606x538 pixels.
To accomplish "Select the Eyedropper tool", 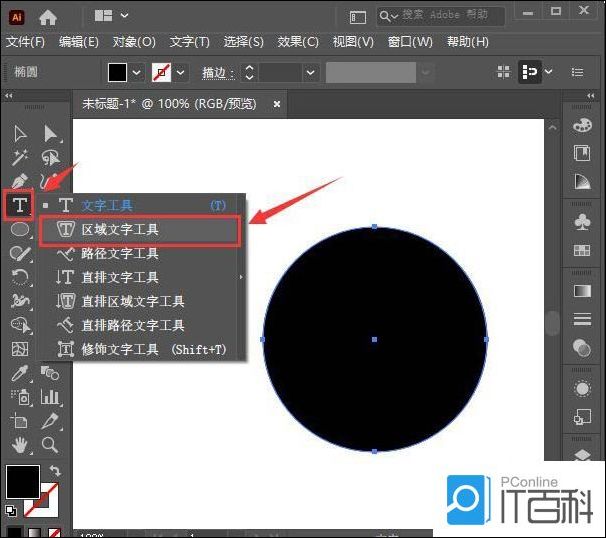I will pos(19,373).
